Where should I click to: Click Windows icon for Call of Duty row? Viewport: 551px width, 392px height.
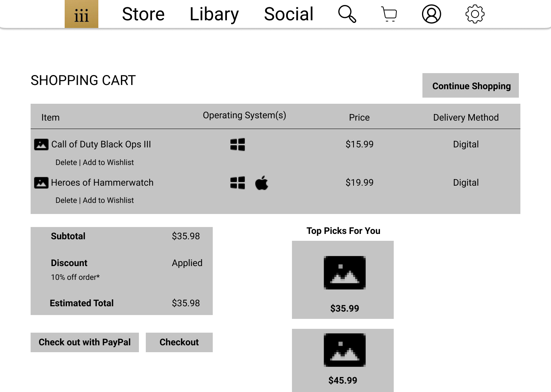pyautogui.click(x=238, y=145)
